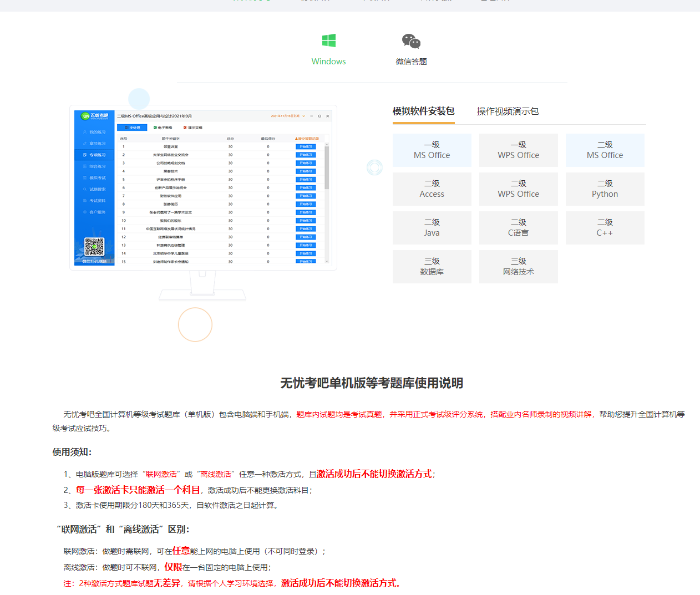The height and width of the screenshot is (595, 700).
Task: Click 专项练习 icon in preview sidebar
Action: pos(85,155)
